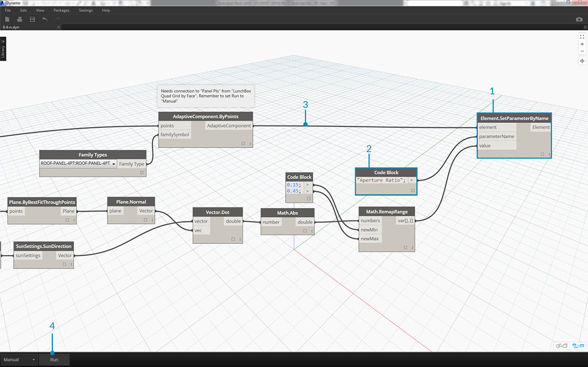588x367 pixels.
Task: Toggle preview checkbox on Vector.Dot node
Action: click(x=233, y=239)
